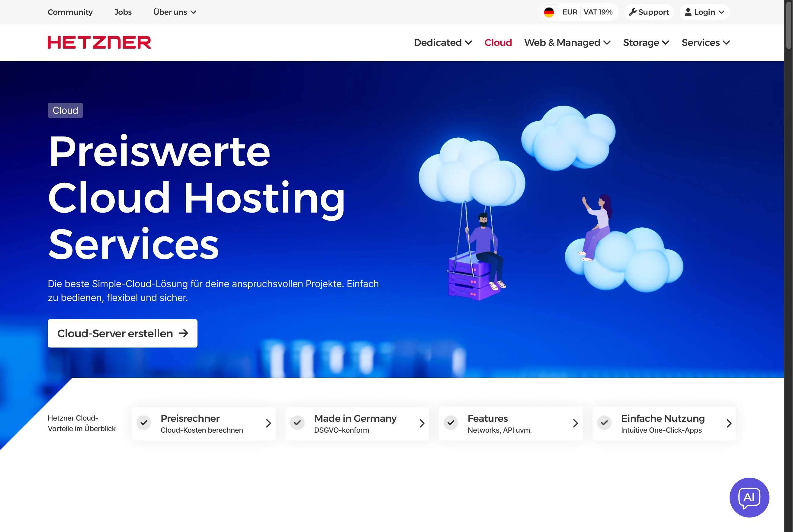Open the Login dropdown
This screenshot has width=793, height=532.
pyautogui.click(x=705, y=12)
